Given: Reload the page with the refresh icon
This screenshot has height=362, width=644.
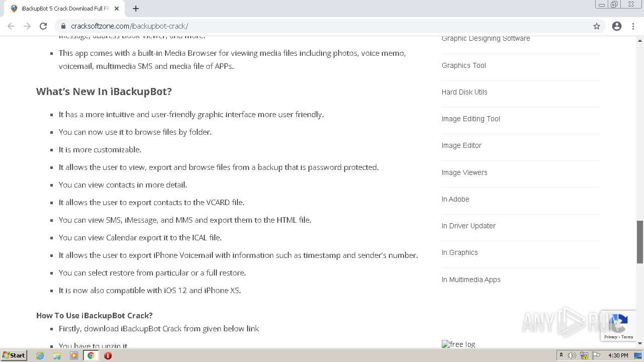Looking at the screenshot, I should pyautogui.click(x=43, y=26).
